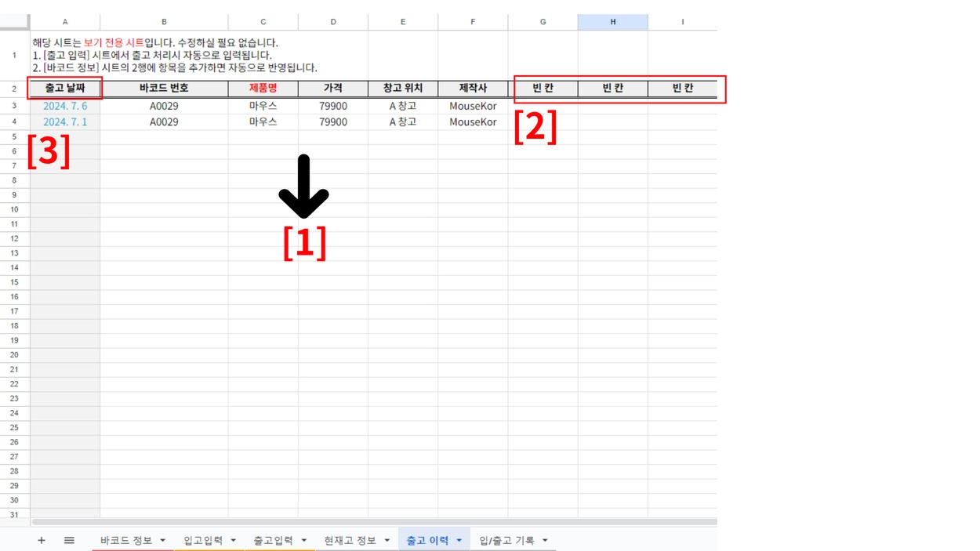Click the 제품명 header cell
The width and height of the screenshot is (980, 551).
263,88
